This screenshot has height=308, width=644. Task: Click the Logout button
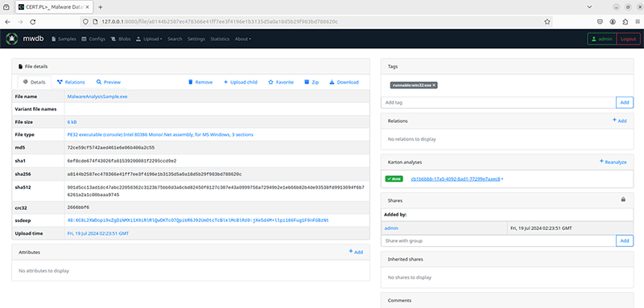[629, 39]
